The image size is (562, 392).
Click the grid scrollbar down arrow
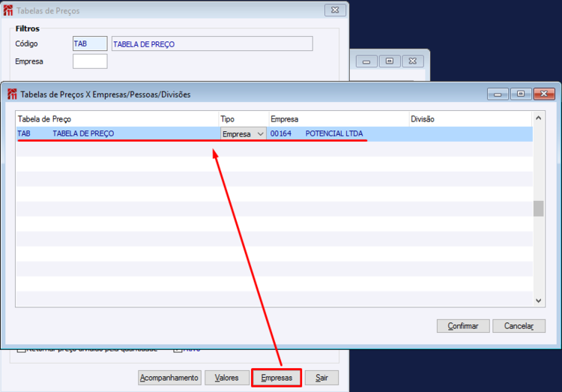tap(538, 301)
